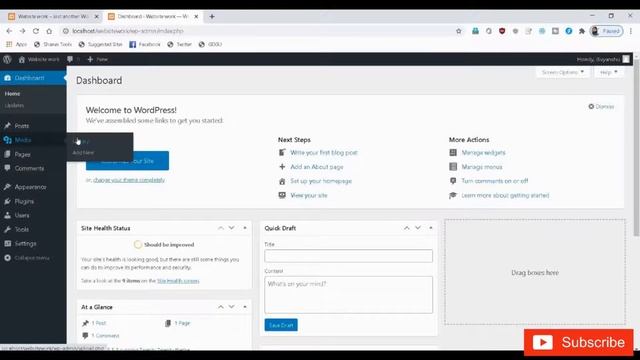Click the Facebook bookmark icon
The width and height of the screenshot is (640, 360).
[x=132, y=44]
